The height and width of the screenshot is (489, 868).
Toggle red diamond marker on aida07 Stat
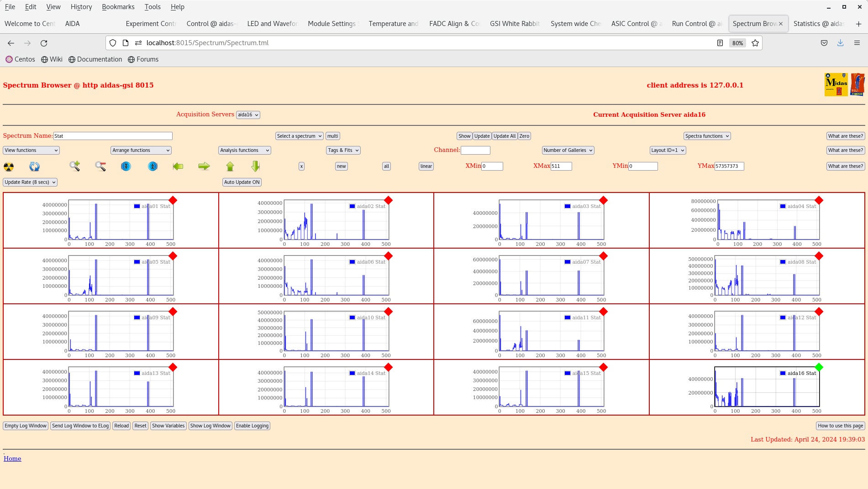click(604, 256)
